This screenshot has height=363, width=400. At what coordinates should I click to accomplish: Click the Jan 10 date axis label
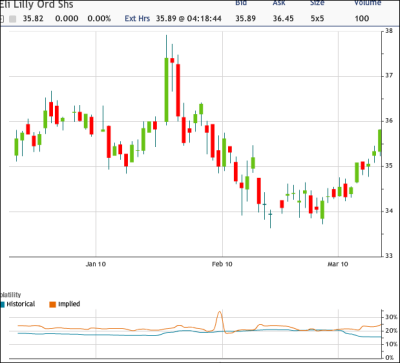96,265
